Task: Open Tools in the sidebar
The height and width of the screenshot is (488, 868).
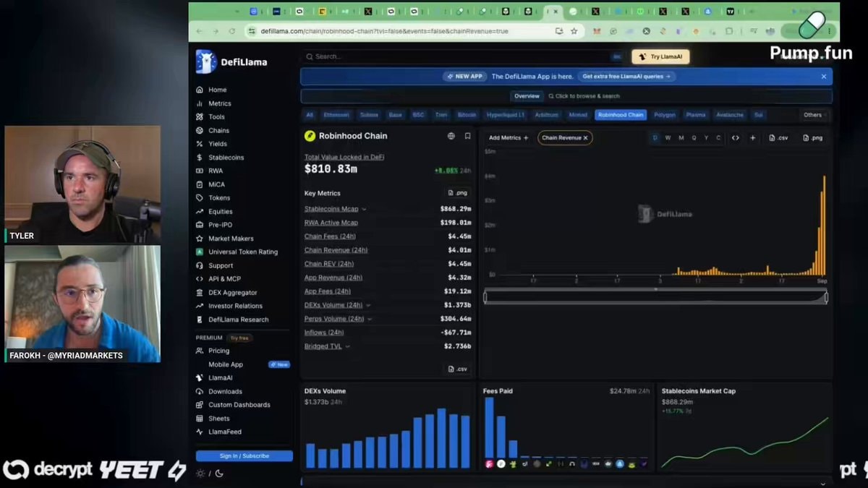Action: click(216, 116)
